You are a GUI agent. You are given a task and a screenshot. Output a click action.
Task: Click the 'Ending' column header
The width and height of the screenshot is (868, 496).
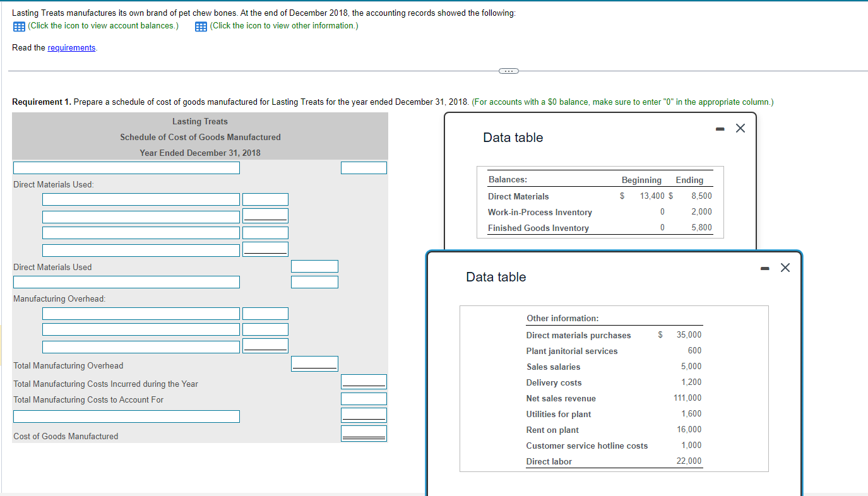689,180
